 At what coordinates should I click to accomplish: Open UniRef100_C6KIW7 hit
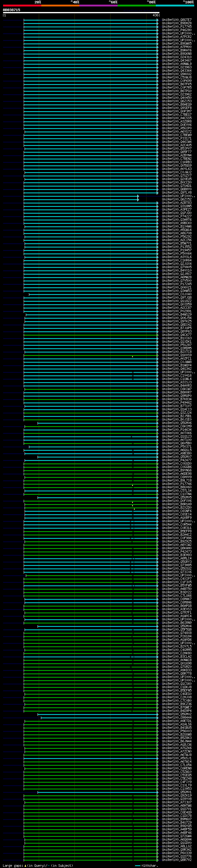pyautogui.click(x=176, y=389)
